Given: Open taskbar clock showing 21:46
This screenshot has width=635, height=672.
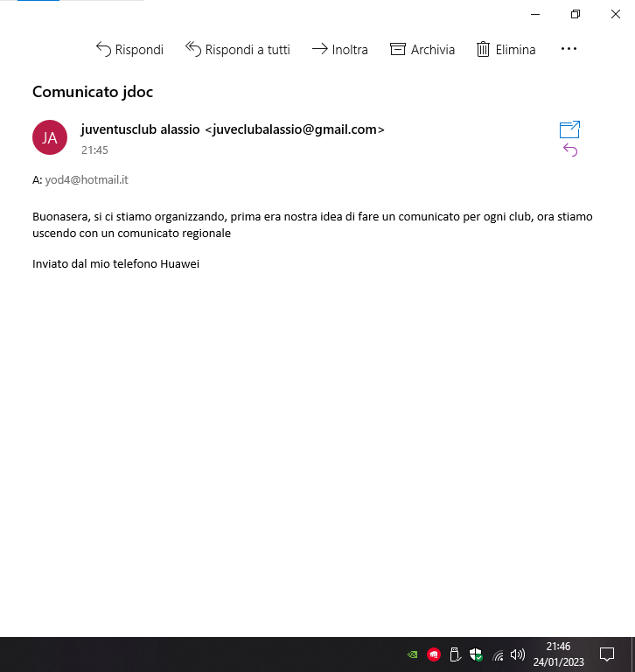Looking at the screenshot, I should click(x=558, y=654).
